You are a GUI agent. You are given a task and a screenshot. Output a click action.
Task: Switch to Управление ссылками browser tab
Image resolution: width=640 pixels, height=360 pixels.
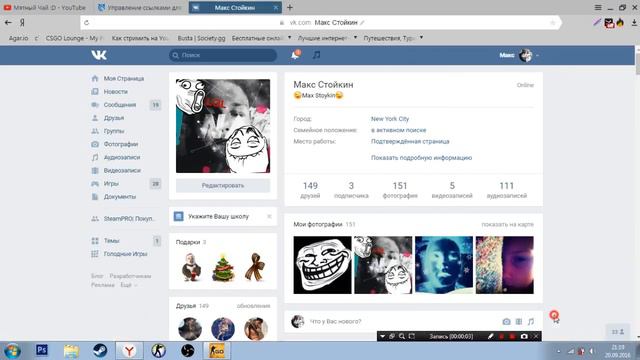pyautogui.click(x=140, y=7)
